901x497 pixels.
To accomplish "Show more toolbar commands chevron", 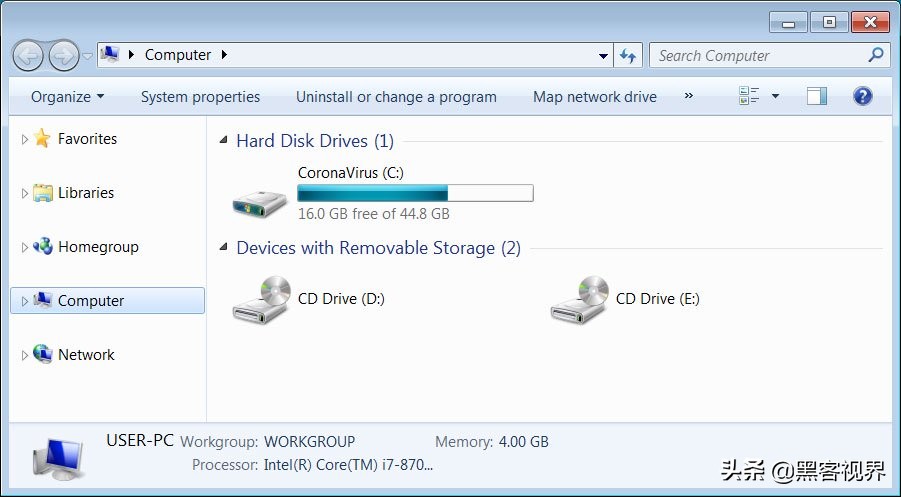I will (688, 96).
